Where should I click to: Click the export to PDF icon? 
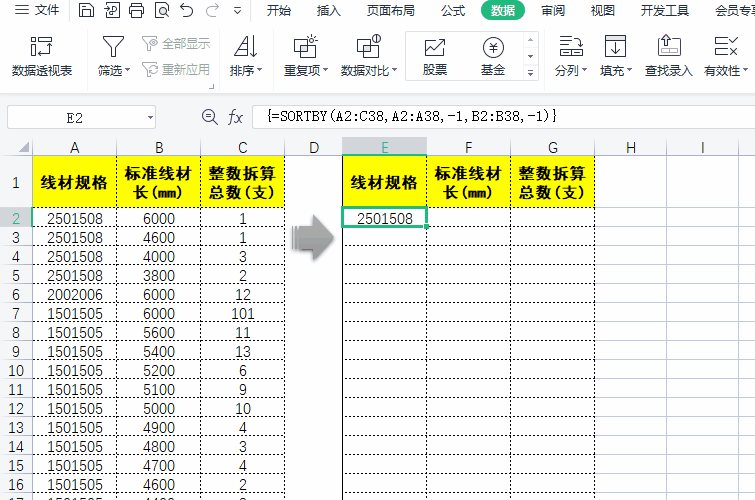(x=112, y=10)
